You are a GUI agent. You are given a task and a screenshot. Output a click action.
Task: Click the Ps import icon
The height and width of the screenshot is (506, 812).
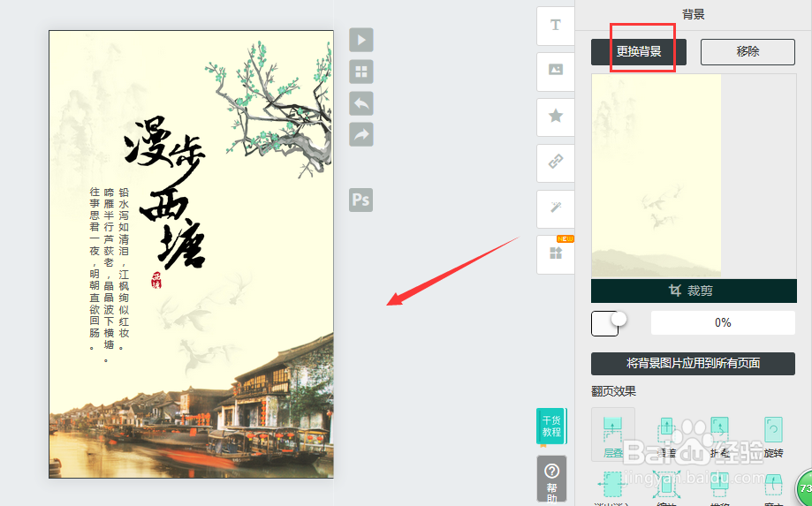click(x=361, y=200)
